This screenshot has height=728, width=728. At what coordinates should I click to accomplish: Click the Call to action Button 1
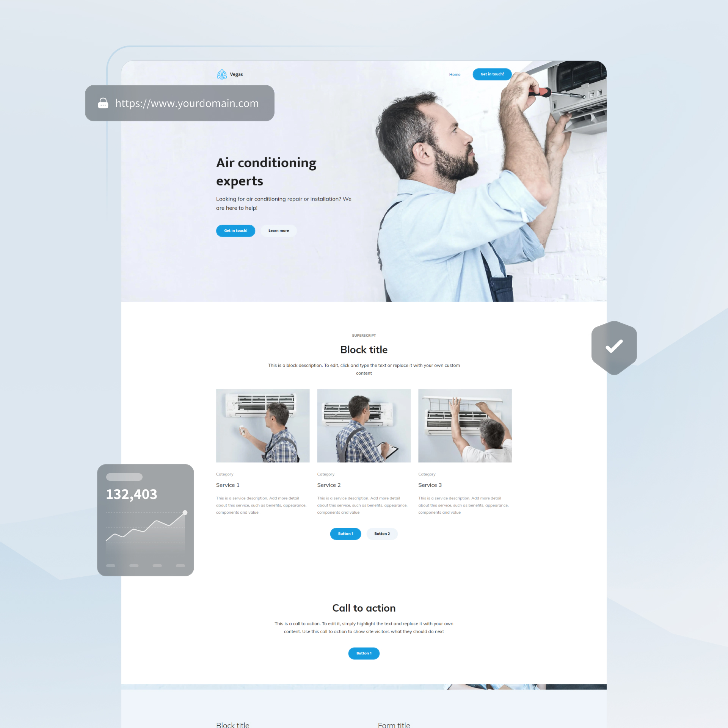(365, 653)
